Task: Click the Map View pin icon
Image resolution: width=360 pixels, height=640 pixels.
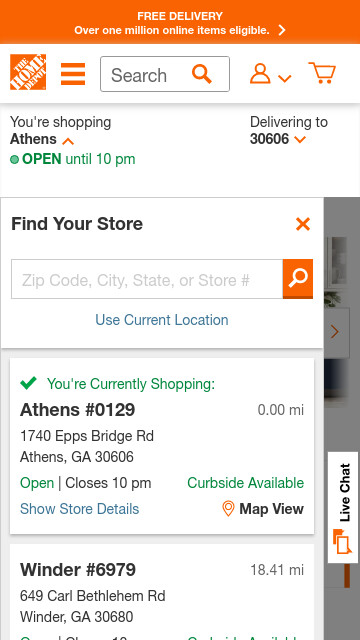Action: 228,509
